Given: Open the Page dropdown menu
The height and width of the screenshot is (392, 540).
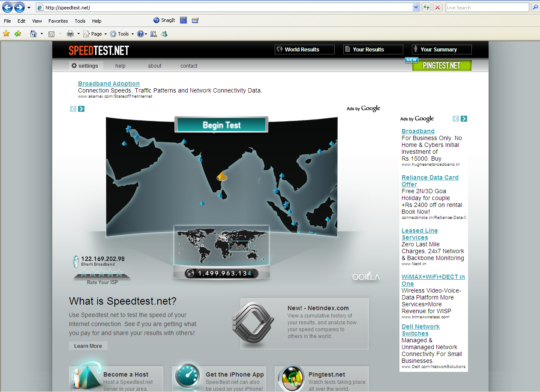Looking at the screenshot, I should (x=95, y=34).
